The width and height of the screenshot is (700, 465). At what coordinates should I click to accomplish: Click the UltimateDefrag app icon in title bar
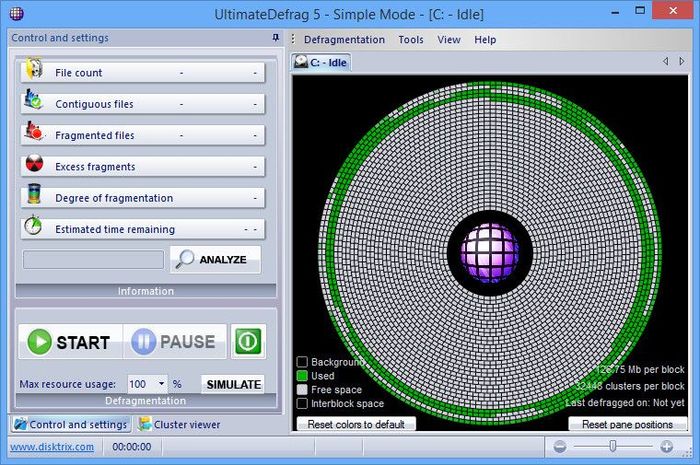[17, 14]
